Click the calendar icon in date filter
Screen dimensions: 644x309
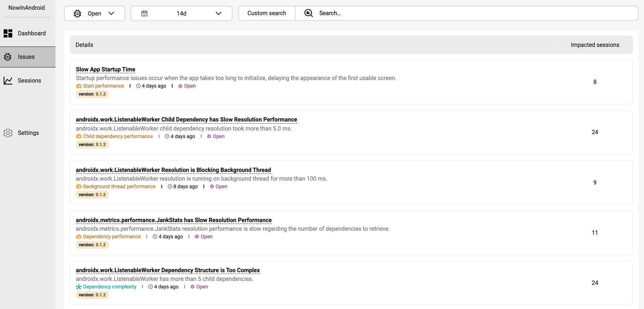pyautogui.click(x=144, y=14)
